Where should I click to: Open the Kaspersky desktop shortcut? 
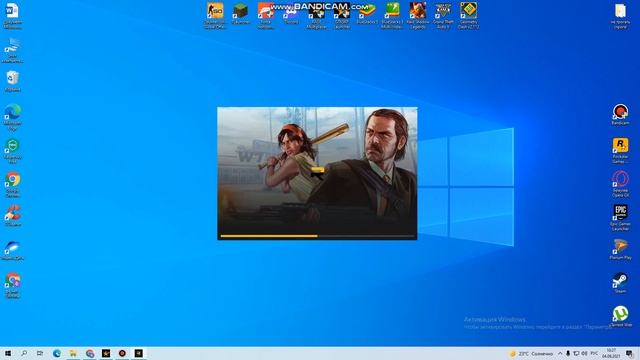tap(12, 151)
